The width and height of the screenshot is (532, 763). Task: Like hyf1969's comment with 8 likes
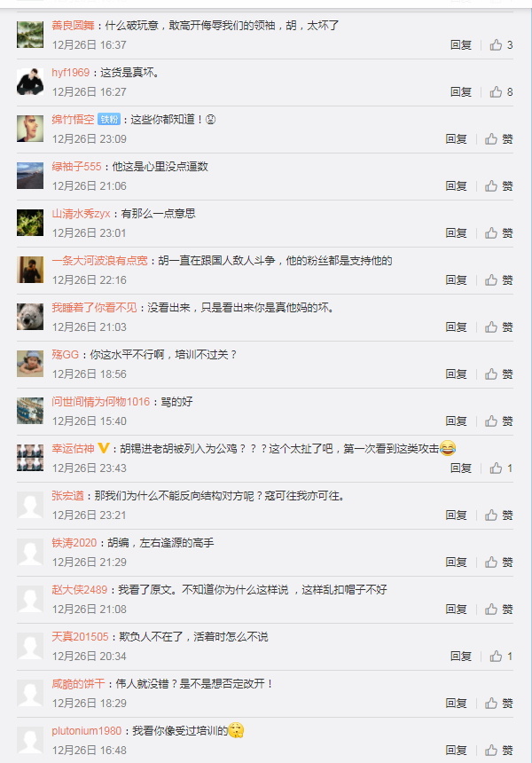point(501,92)
